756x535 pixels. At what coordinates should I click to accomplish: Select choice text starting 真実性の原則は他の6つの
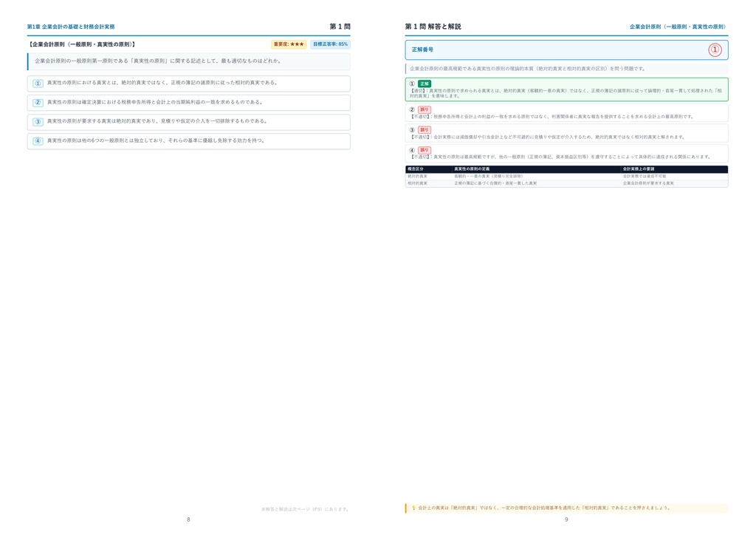[157, 141]
